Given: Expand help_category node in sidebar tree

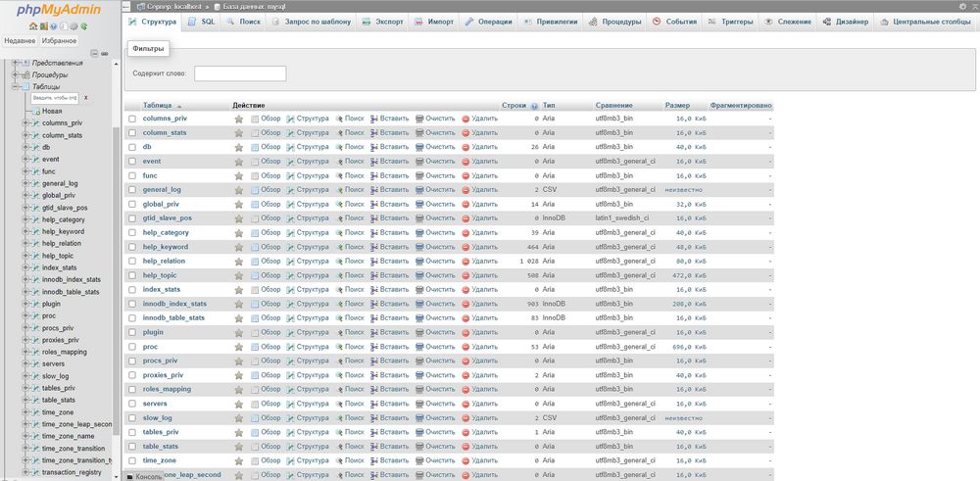Looking at the screenshot, I should coord(25,219).
